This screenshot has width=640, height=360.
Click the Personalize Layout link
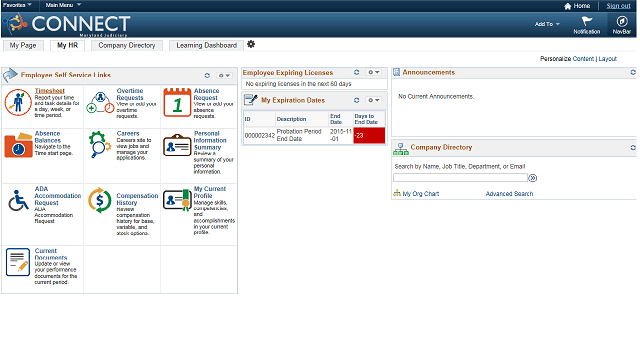point(607,59)
